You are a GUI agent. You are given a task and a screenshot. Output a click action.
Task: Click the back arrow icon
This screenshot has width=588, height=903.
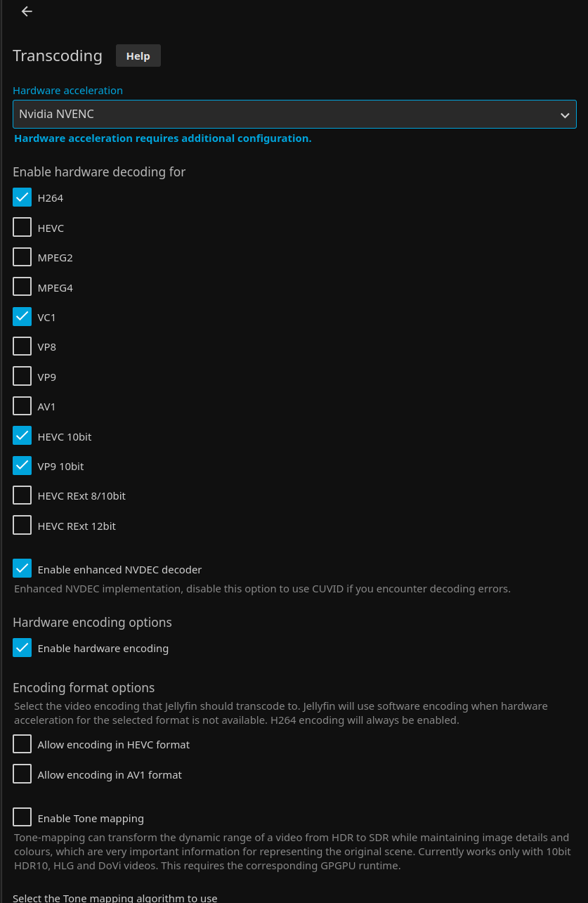click(x=27, y=11)
